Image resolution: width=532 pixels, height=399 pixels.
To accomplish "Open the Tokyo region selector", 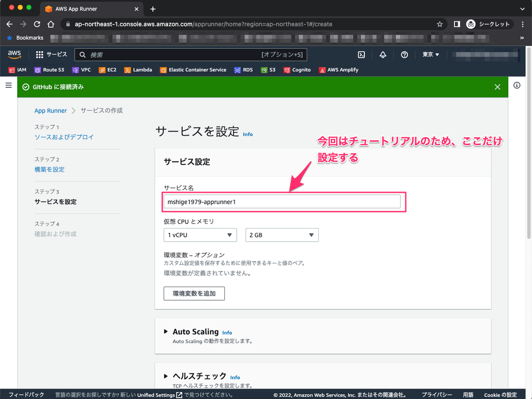I will [430, 54].
